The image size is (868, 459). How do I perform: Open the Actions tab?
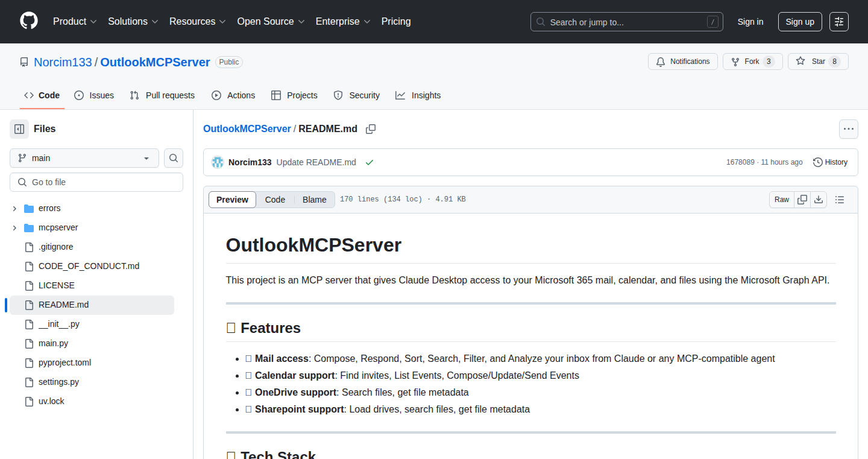point(233,95)
